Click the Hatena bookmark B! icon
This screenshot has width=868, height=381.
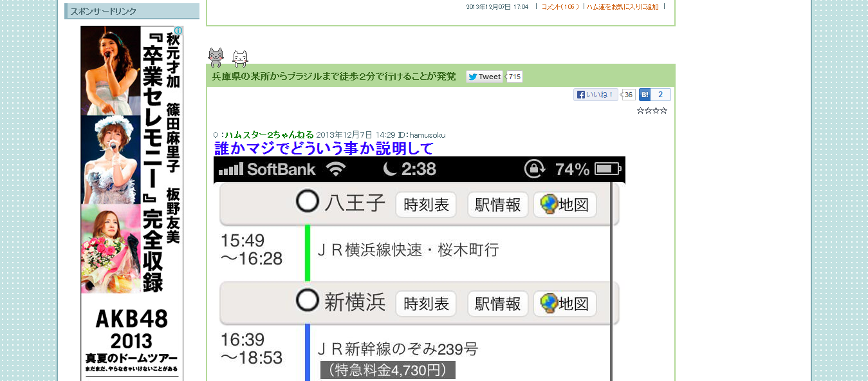click(x=645, y=95)
